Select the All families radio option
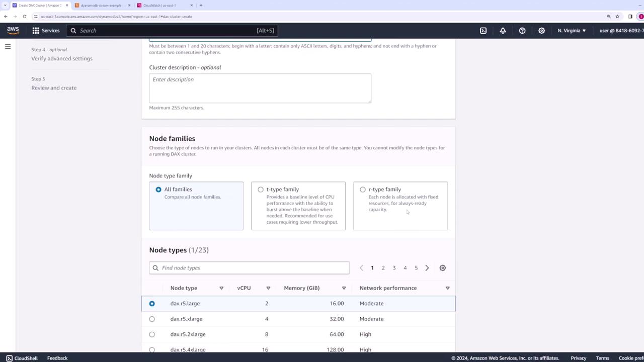The image size is (644, 362). [158, 190]
